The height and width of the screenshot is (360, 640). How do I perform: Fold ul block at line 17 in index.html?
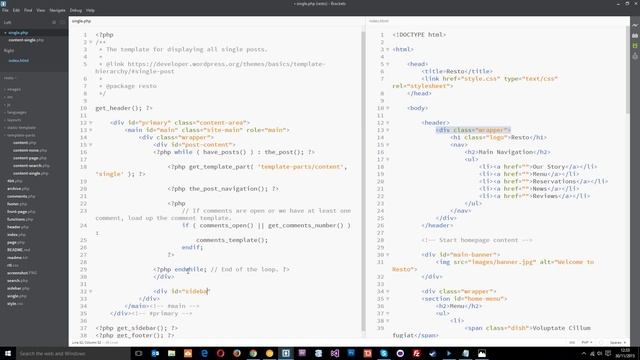pos(388,160)
